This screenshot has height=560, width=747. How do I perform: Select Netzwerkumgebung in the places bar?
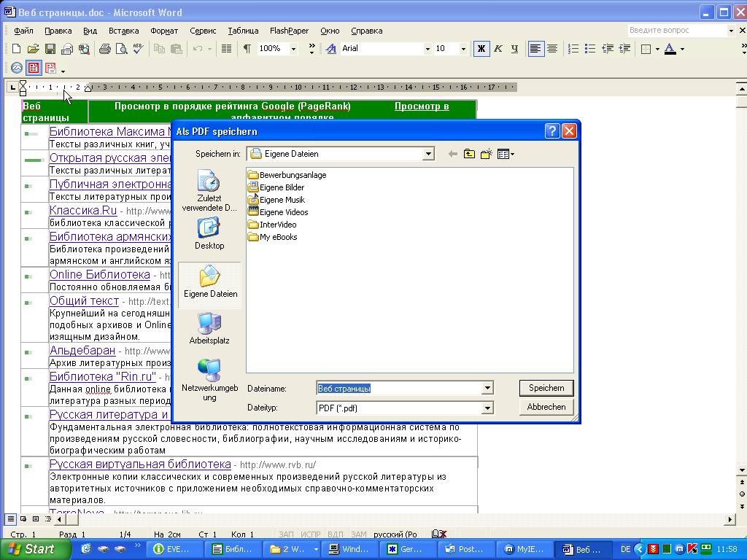pyautogui.click(x=209, y=380)
